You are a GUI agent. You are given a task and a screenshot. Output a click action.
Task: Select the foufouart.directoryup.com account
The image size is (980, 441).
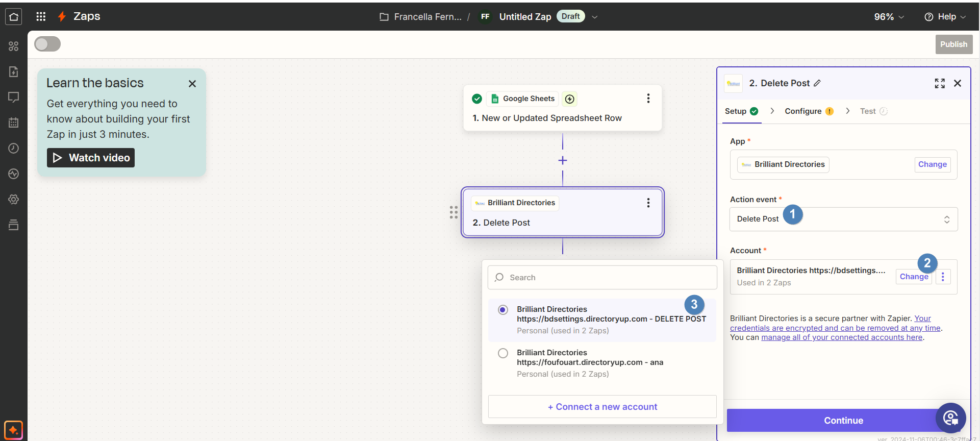602,363
